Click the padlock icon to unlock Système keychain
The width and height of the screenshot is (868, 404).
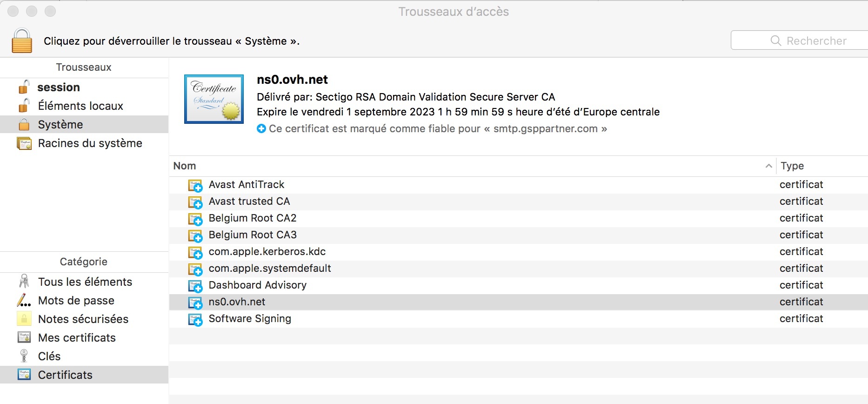point(22,41)
